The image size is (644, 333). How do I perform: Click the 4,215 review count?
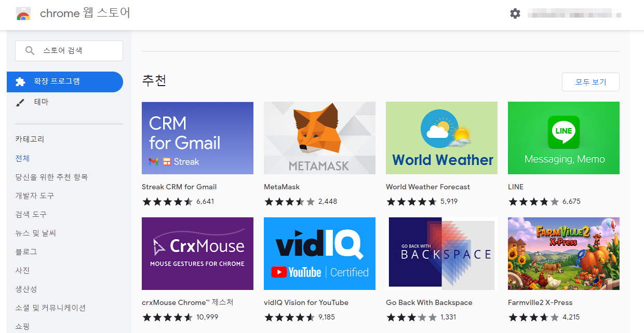pos(571,317)
